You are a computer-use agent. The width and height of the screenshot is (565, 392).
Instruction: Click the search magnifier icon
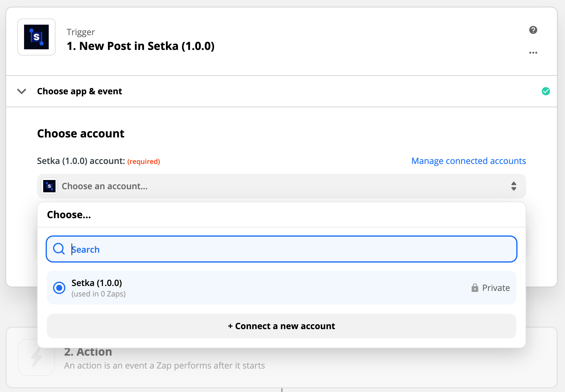click(59, 249)
